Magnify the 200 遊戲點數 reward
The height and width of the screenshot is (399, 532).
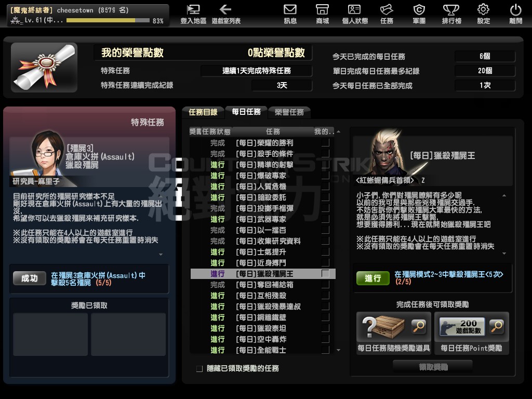pos(497,326)
